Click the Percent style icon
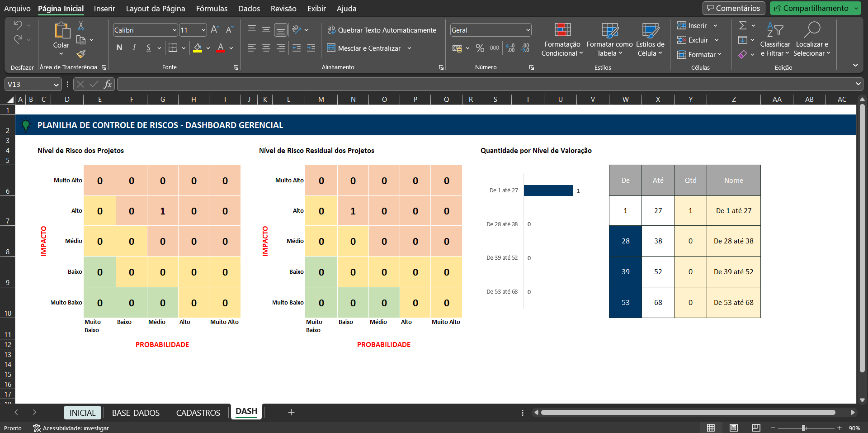 pyautogui.click(x=480, y=48)
